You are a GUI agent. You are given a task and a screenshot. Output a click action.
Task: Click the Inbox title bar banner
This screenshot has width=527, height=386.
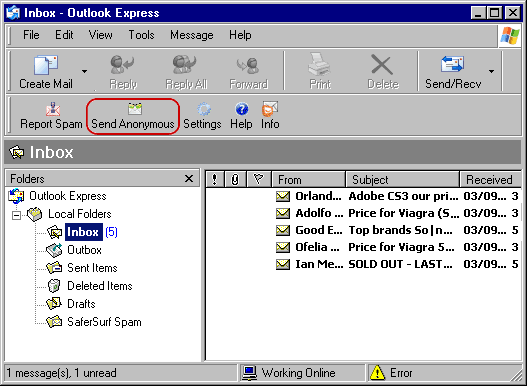click(263, 152)
